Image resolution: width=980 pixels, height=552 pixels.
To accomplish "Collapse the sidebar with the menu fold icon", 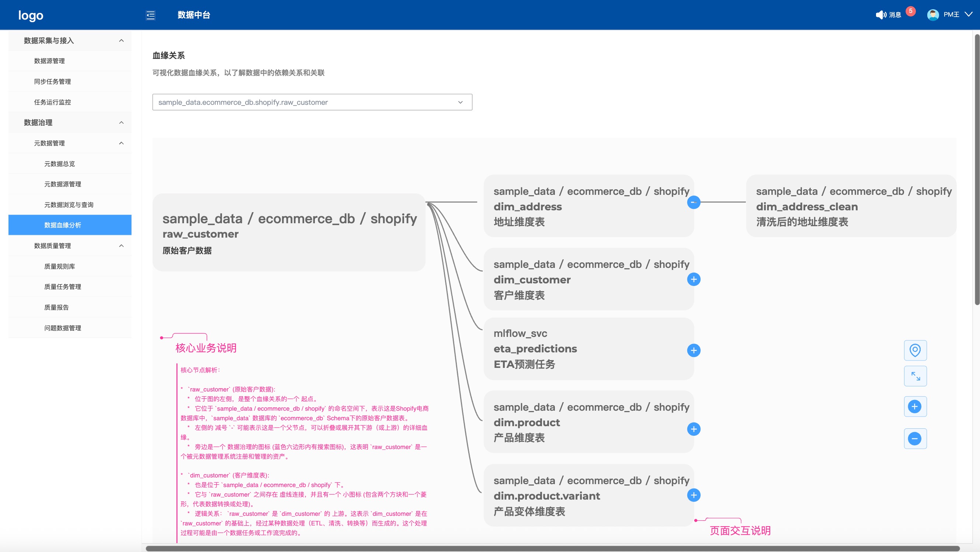I will 151,15.
